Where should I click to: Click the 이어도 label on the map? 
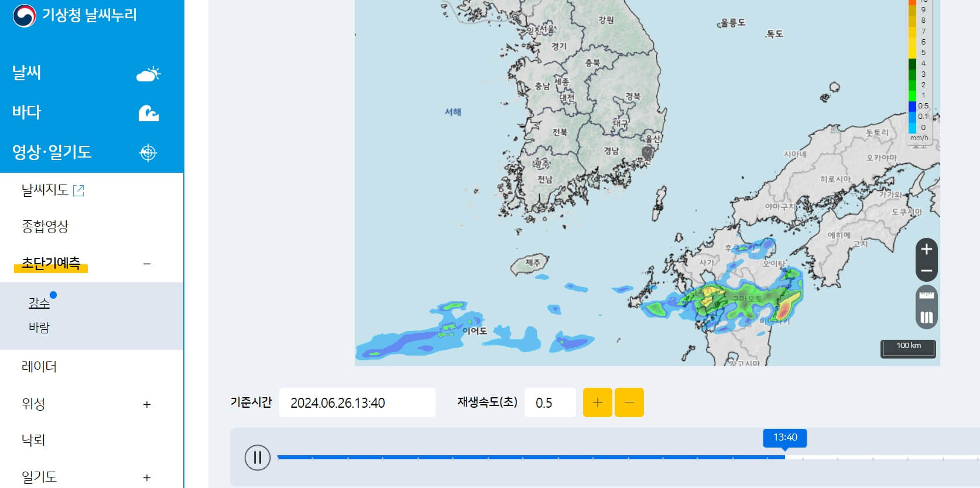click(475, 331)
